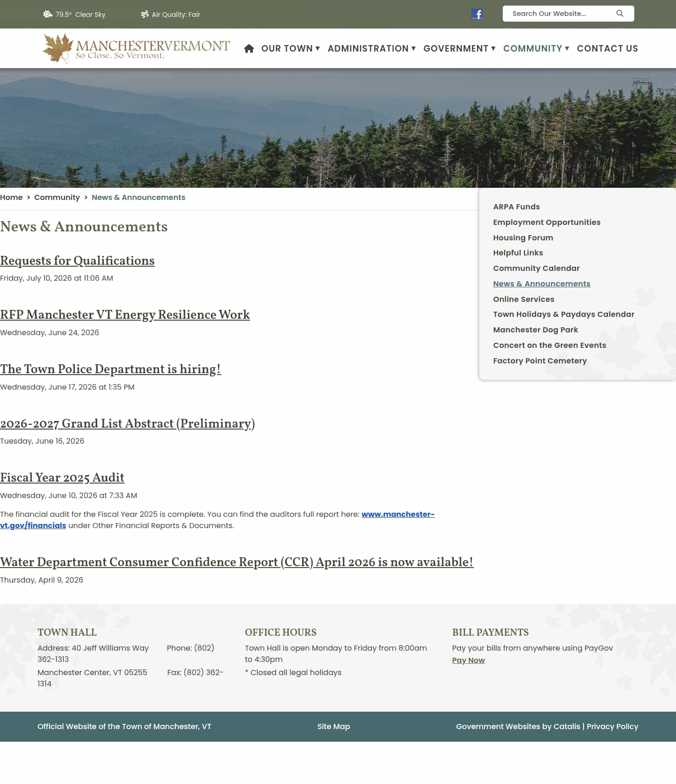Expand the Community dropdown menu
This screenshot has width=676, height=784.
[536, 48]
